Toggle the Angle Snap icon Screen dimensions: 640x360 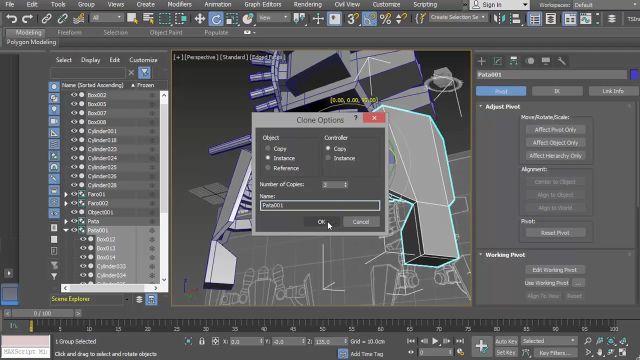point(369,19)
